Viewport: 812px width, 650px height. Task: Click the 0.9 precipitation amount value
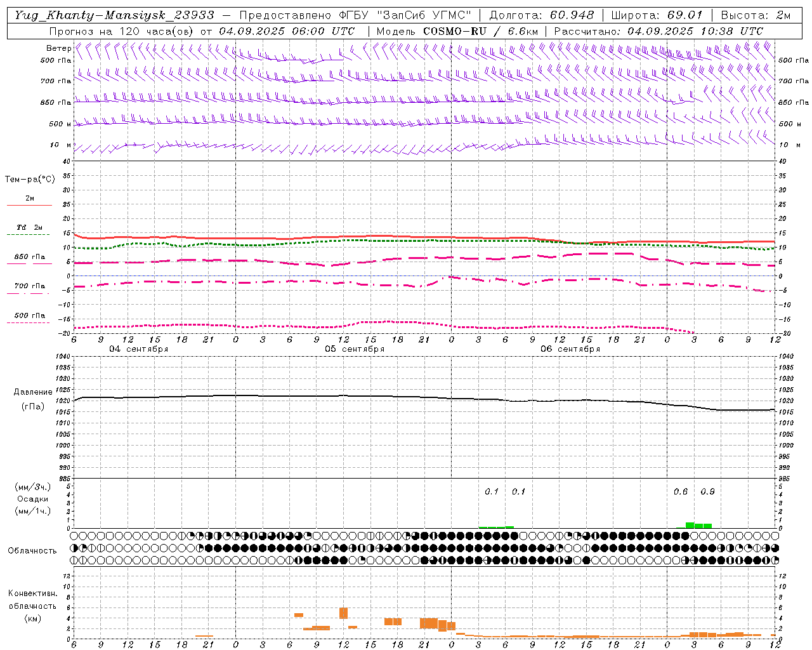click(708, 492)
